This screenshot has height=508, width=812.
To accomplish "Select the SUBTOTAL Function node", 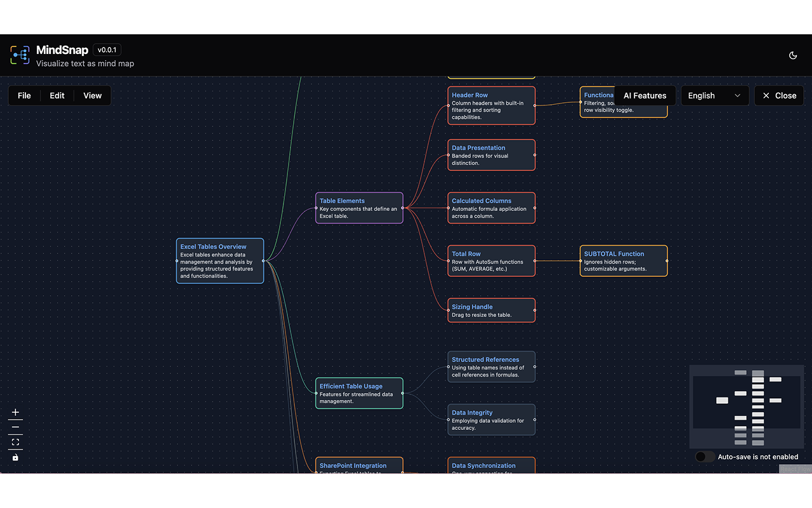I will pos(624,260).
